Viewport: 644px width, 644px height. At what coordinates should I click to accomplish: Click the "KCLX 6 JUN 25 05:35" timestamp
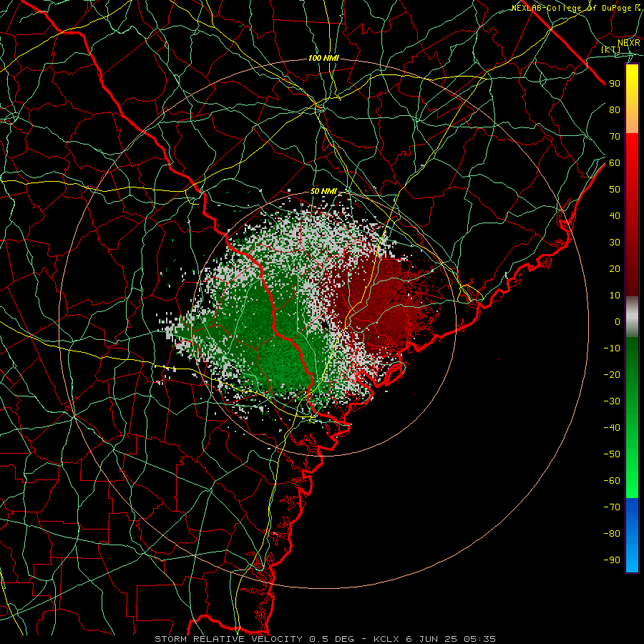pyautogui.click(x=434, y=639)
